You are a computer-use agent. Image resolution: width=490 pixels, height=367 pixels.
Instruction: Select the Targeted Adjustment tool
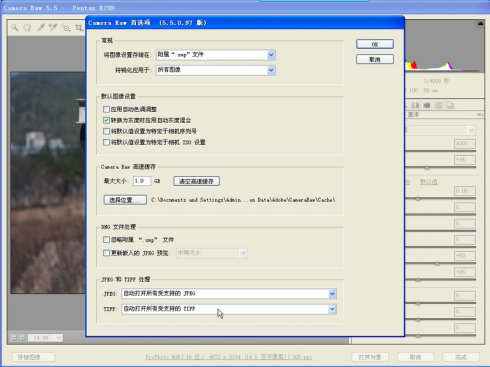pos(66,28)
